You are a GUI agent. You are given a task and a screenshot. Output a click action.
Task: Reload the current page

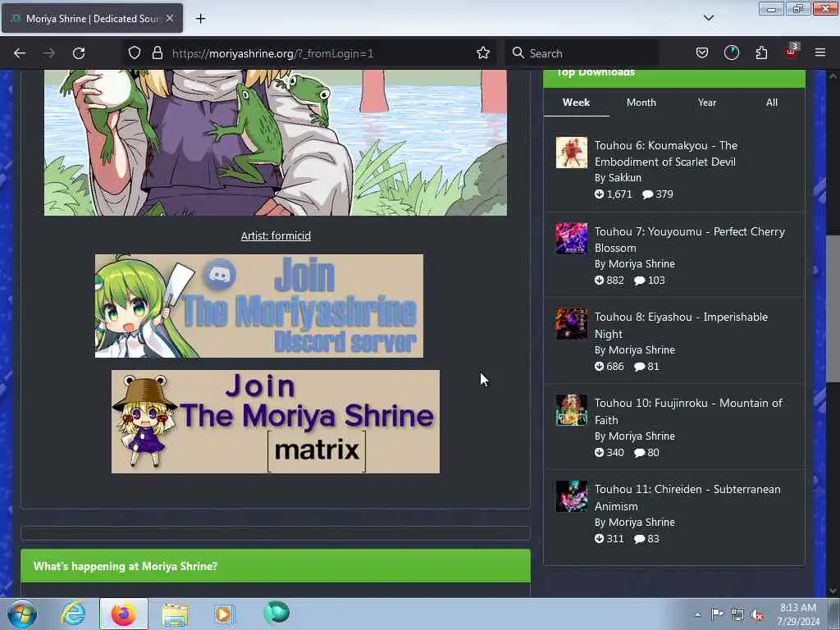tap(79, 53)
